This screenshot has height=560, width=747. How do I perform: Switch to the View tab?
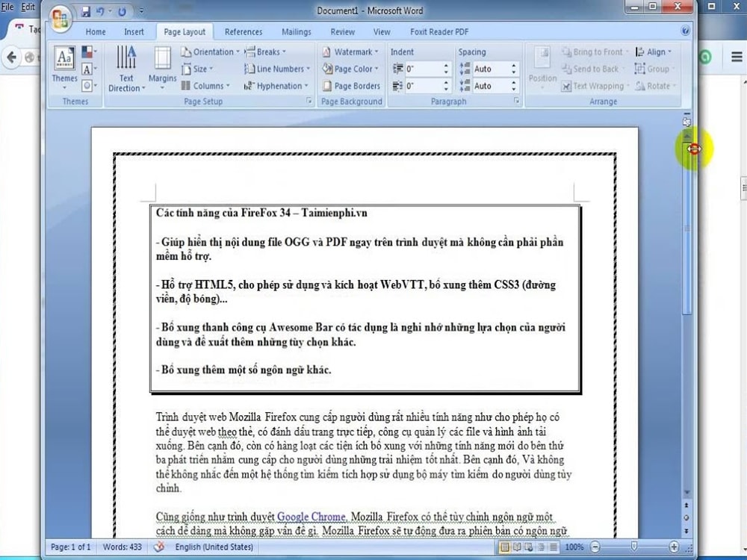click(x=382, y=32)
